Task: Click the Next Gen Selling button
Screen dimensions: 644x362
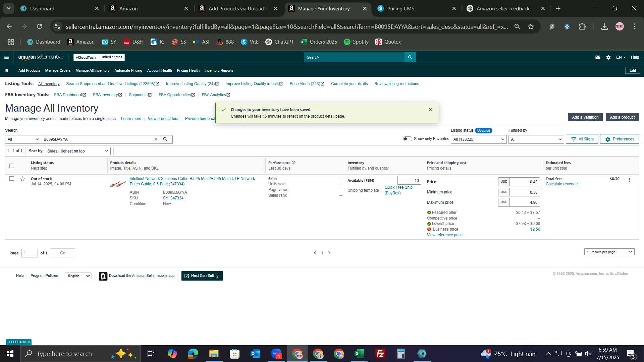Action: (202, 276)
